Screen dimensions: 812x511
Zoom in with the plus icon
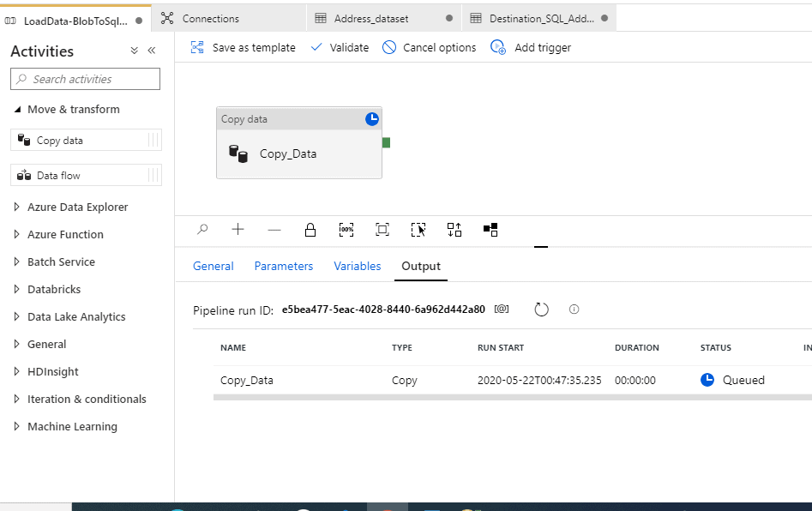238,230
